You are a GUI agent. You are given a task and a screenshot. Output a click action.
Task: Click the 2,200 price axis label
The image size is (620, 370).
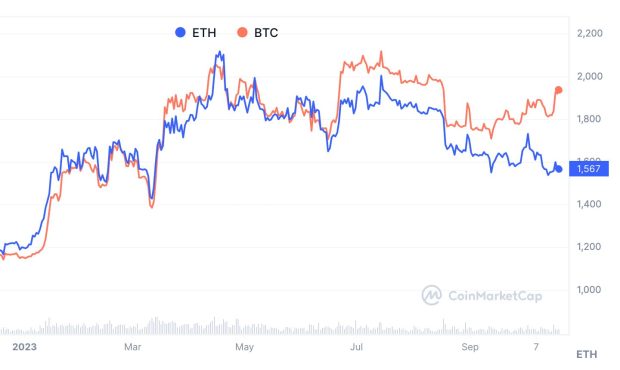(x=590, y=33)
